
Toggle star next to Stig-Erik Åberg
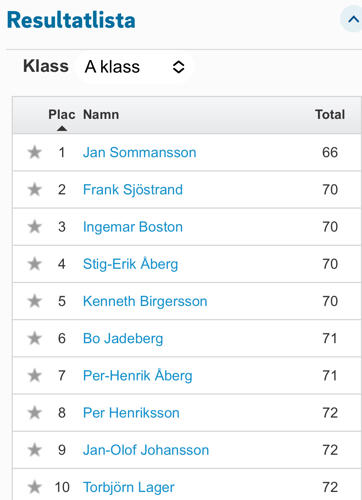pyautogui.click(x=35, y=264)
